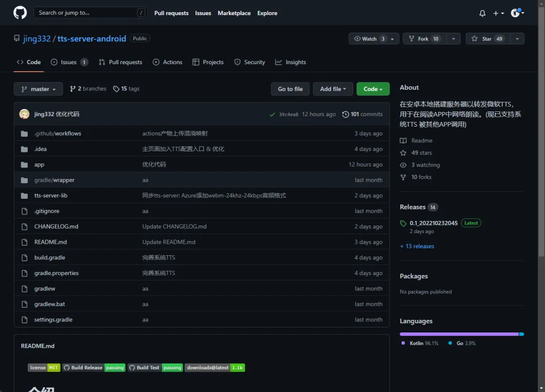Click the commit history clock icon
The image size is (545, 392).
345,115
